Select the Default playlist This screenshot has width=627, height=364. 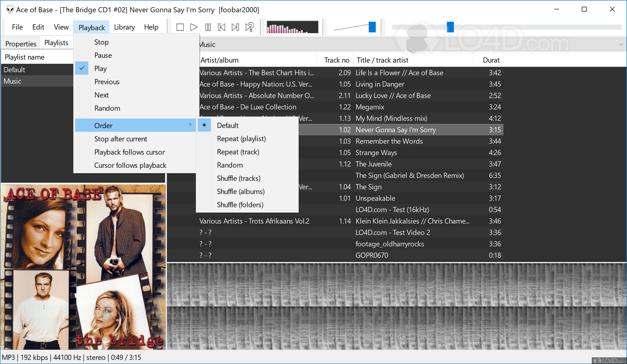pos(37,69)
